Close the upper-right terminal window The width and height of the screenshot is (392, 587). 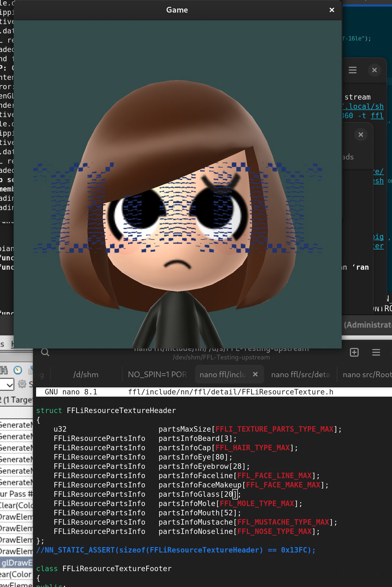(374, 70)
